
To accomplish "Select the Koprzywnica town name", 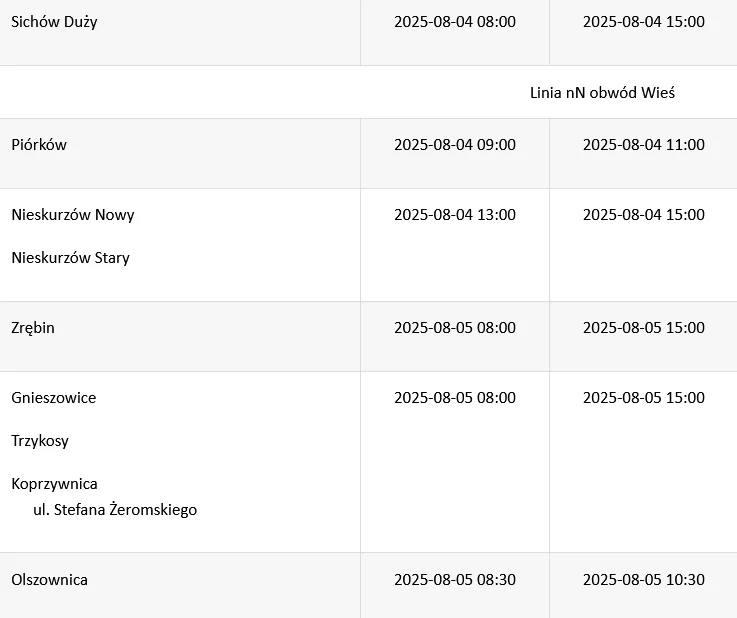I will (x=55, y=484).
